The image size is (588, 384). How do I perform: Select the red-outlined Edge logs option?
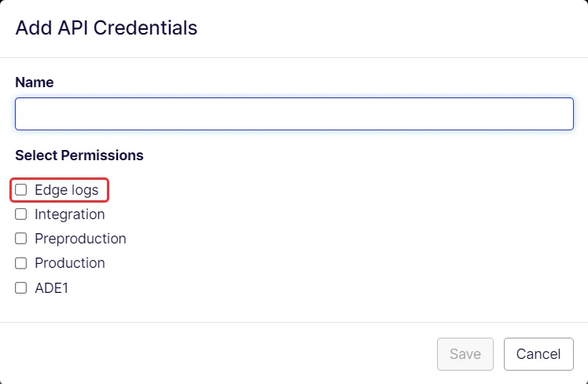tap(59, 190)
